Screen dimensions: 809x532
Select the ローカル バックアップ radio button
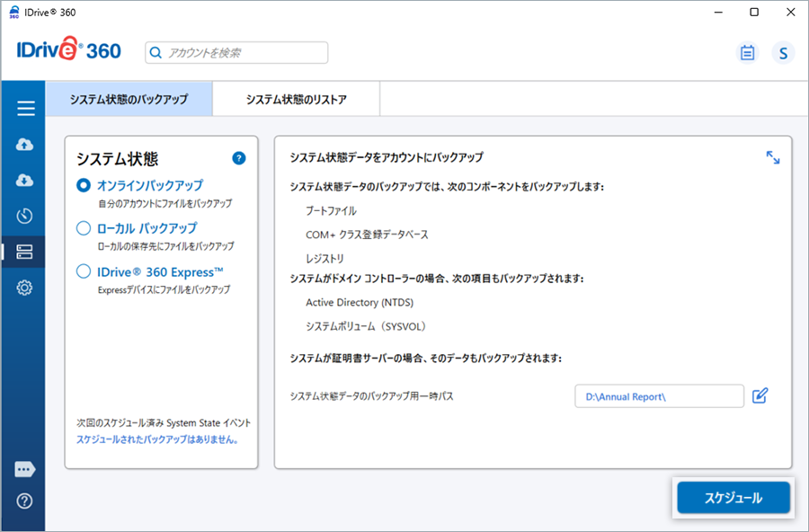[x=84, y=228]
